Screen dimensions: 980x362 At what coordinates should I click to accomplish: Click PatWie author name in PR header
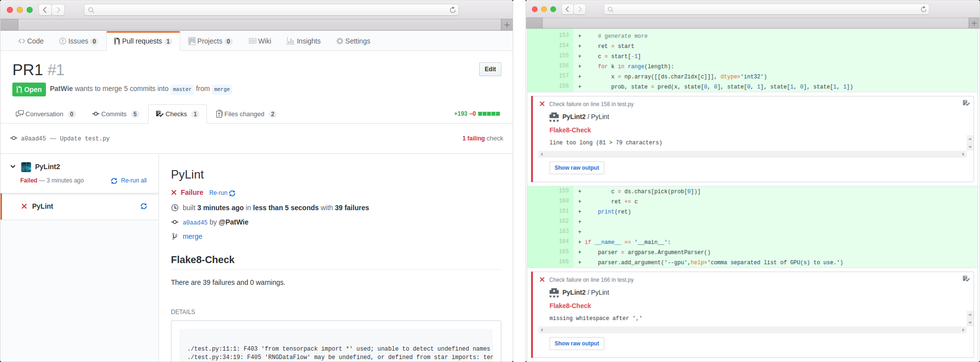point(61,89)
